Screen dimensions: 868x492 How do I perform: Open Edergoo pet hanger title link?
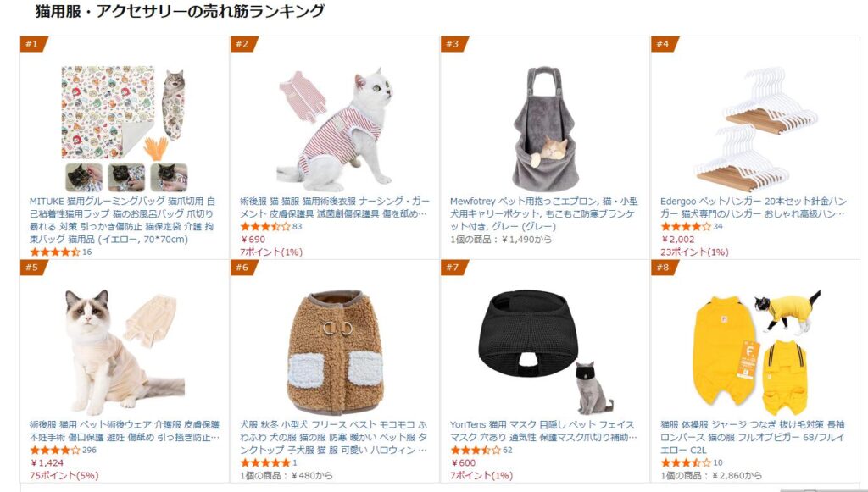[x=754, y=207]
